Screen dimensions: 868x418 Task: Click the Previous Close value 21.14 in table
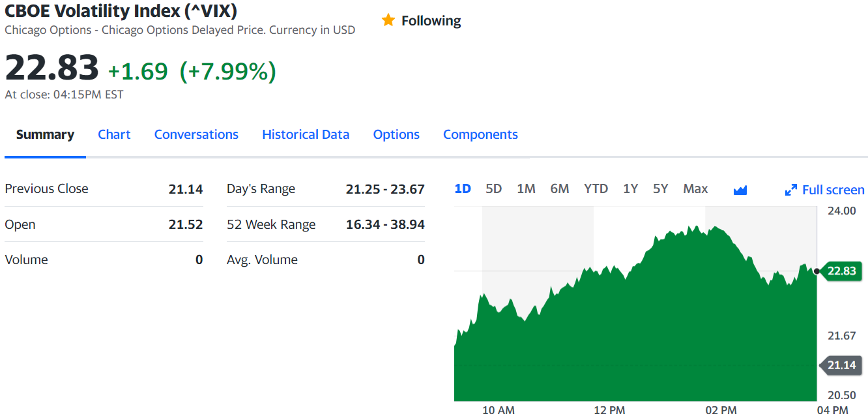186,189
